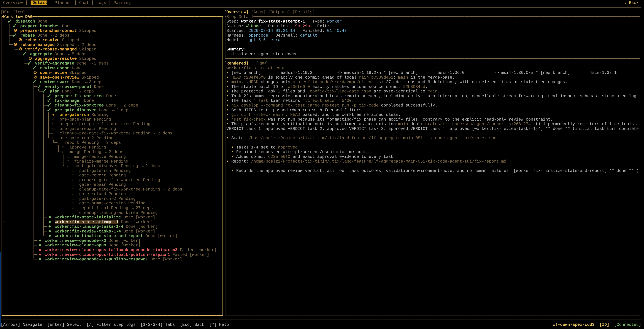Viewport: 644px width, 329px height.
Task: Click the state.json file path
Action: (x=372, y=138)
